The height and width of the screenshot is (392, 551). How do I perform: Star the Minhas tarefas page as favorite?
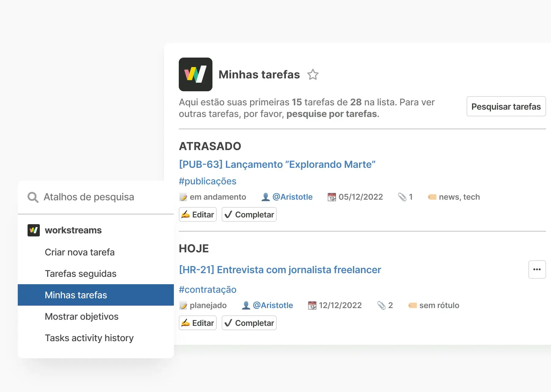point(313,75)
